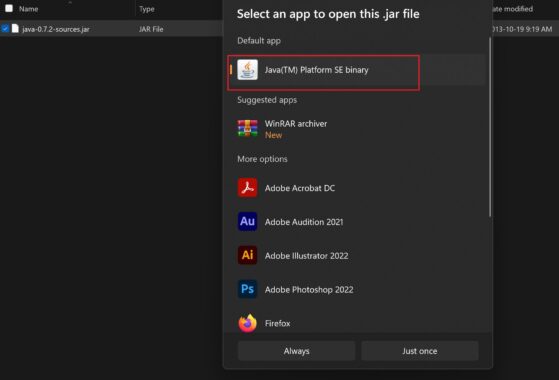Sort the file list by Name column
Image resolution: width=559 pixels, height=380 pixels.
pyautogui.click(x=29, y=9)
